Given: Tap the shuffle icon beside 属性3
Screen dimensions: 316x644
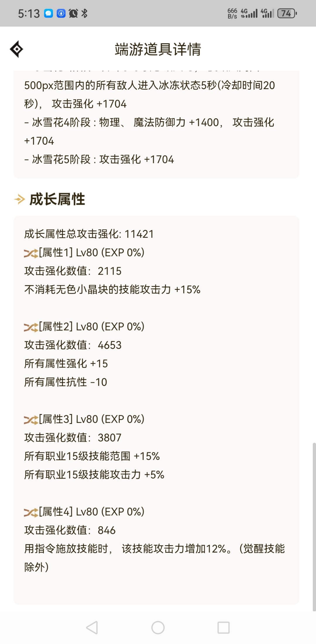Looking at the screenshot, I should pos(31,420).
